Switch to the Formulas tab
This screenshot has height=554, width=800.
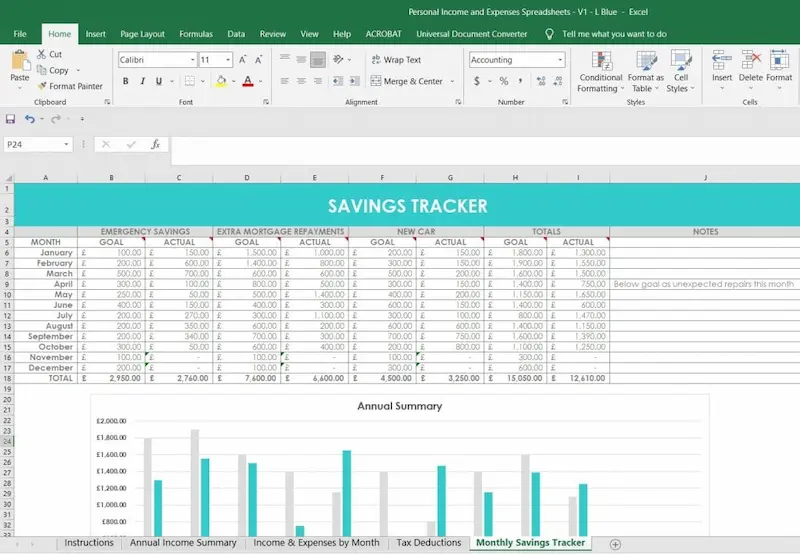196,34
